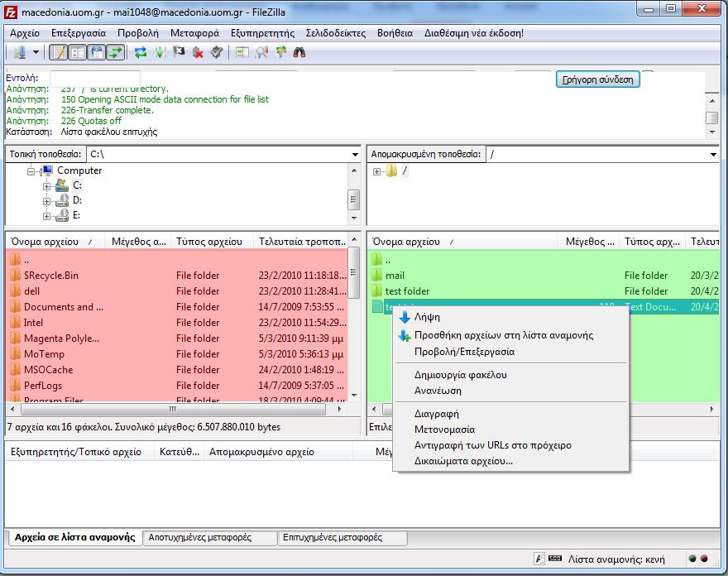This screenshot has height=576, width=728.
Task: Switch to the Επιτυχημένες μεταφορές tab
Action: 342,537
